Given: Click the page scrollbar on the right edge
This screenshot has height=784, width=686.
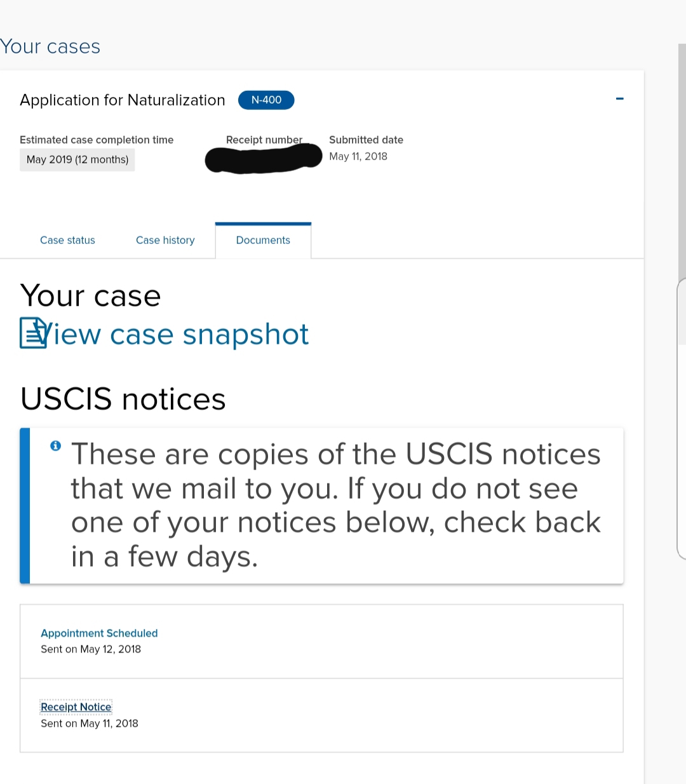Looking at the screenshot, I should [x=682, y=191].
